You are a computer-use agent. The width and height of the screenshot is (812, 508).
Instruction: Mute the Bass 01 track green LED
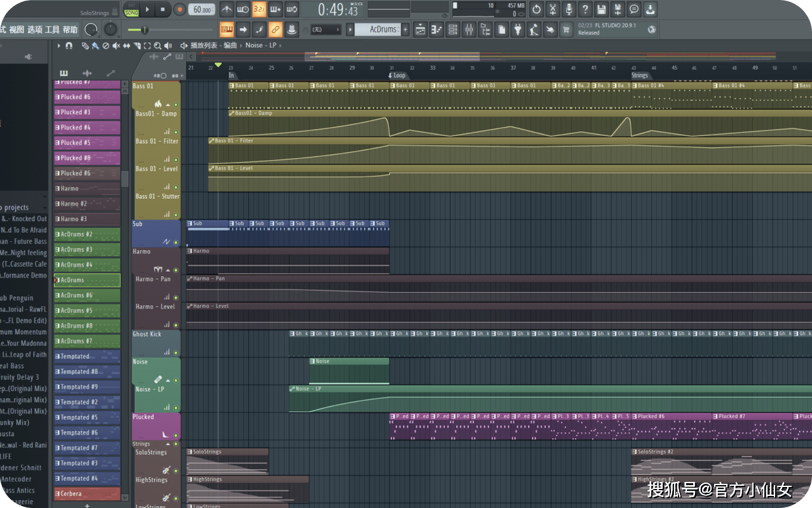(x=176, y=104)
